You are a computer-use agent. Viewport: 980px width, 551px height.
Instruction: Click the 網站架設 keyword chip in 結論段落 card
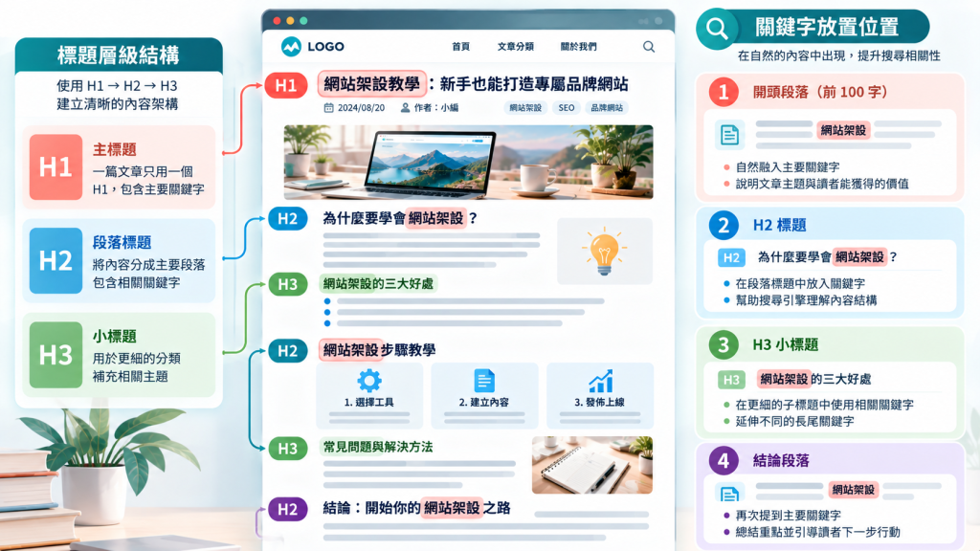point(853,490)
